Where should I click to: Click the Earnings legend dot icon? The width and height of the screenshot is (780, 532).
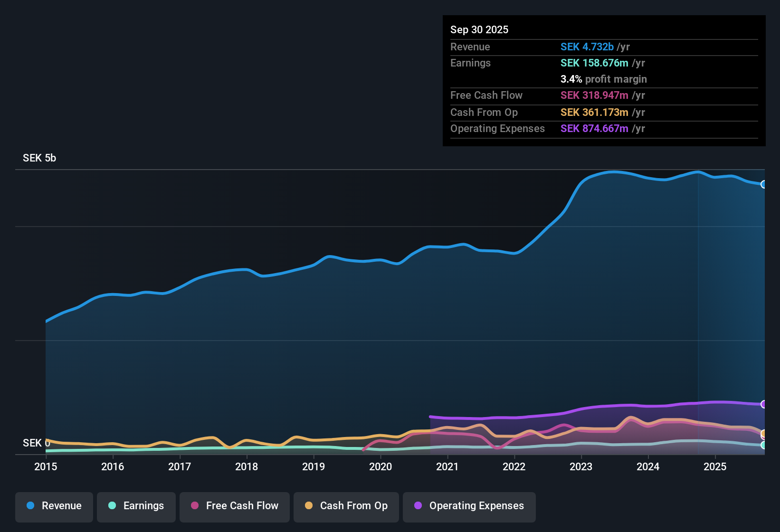coord(112,506)
